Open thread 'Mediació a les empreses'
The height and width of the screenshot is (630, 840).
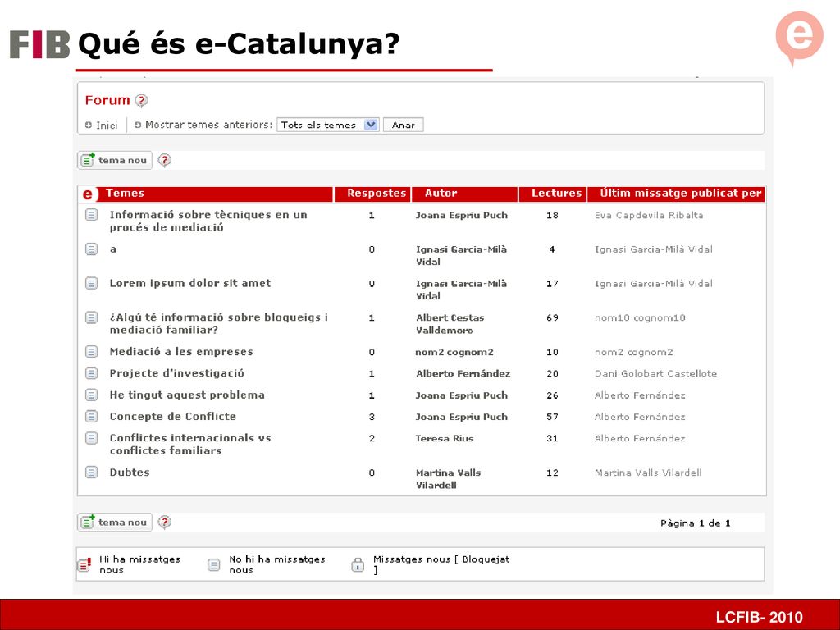[x=181, y=352]
